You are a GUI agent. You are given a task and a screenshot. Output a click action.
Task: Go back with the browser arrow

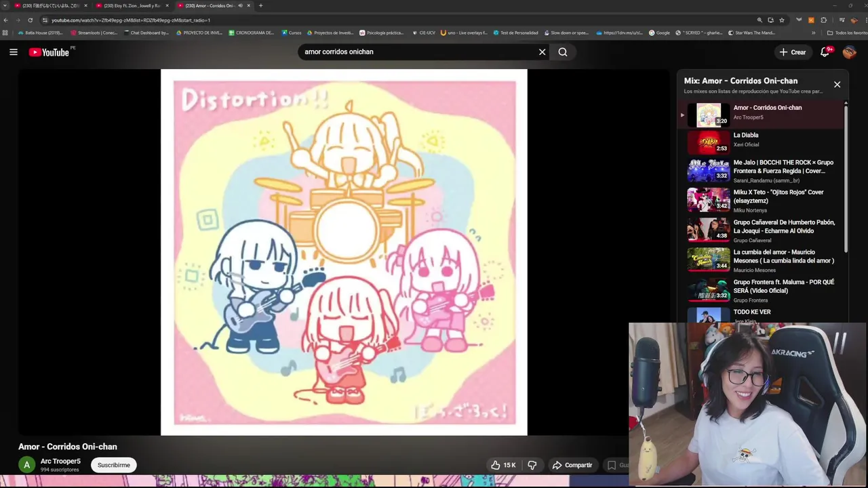[x=5, y=20]
